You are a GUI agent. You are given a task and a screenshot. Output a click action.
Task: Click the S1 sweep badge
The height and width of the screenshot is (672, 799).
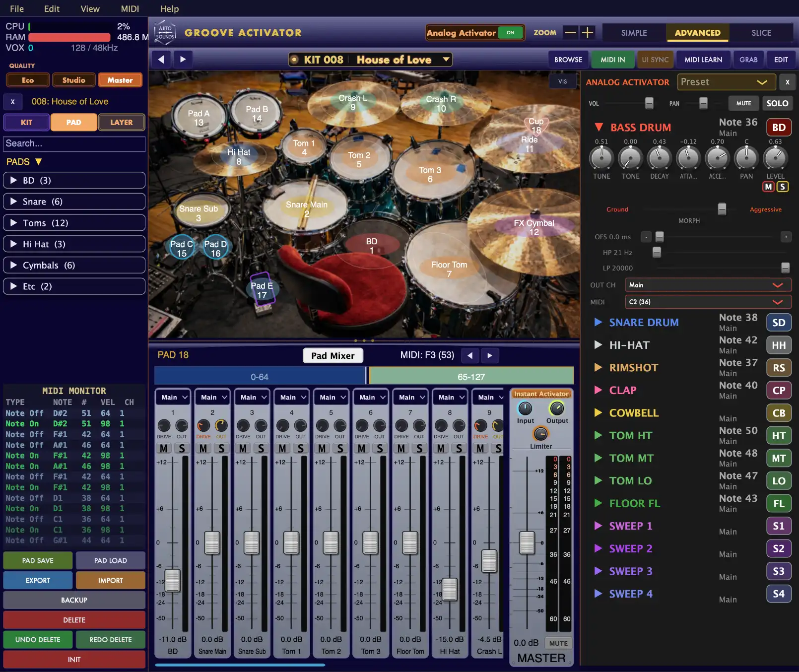pyautogui.click(x=779, y=526)
